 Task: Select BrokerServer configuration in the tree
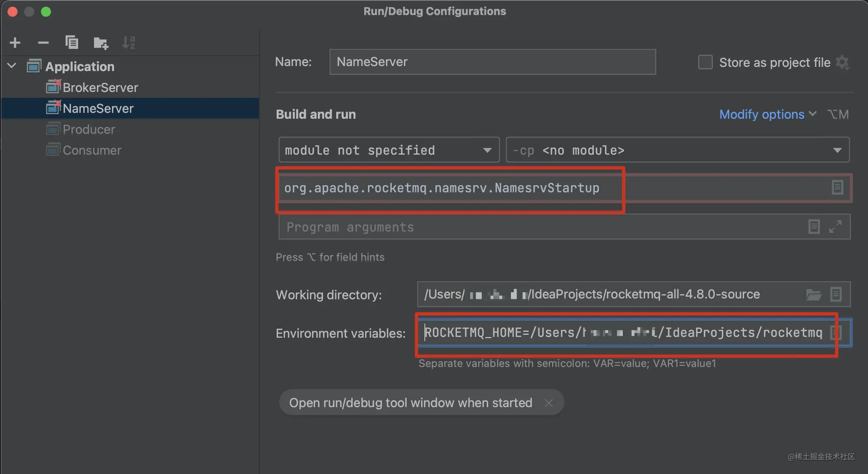[x=100, y=87]
